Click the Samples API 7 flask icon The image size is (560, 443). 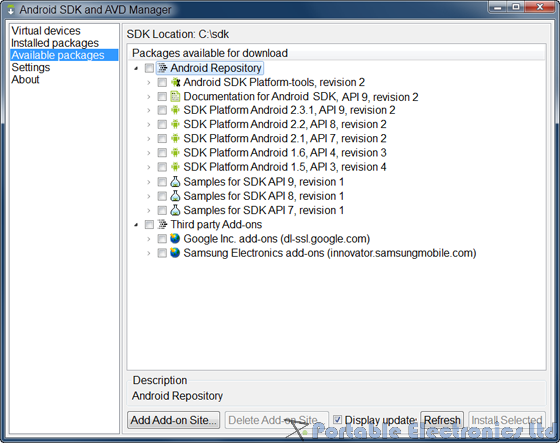175,210
